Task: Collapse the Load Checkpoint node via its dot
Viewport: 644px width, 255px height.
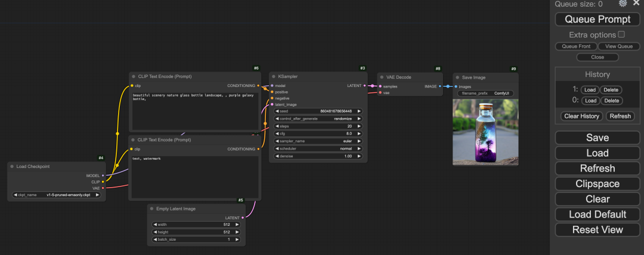Action: pyautogui.click(x=12, y=167)
